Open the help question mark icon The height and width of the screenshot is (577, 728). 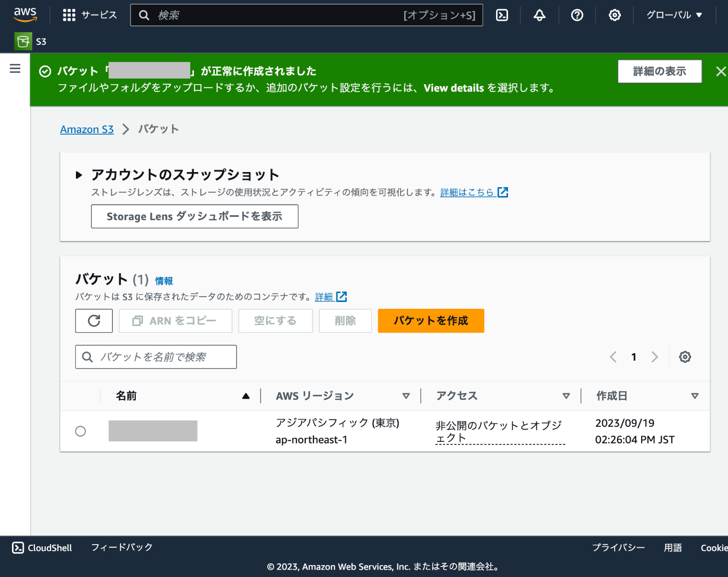[577, 15]
